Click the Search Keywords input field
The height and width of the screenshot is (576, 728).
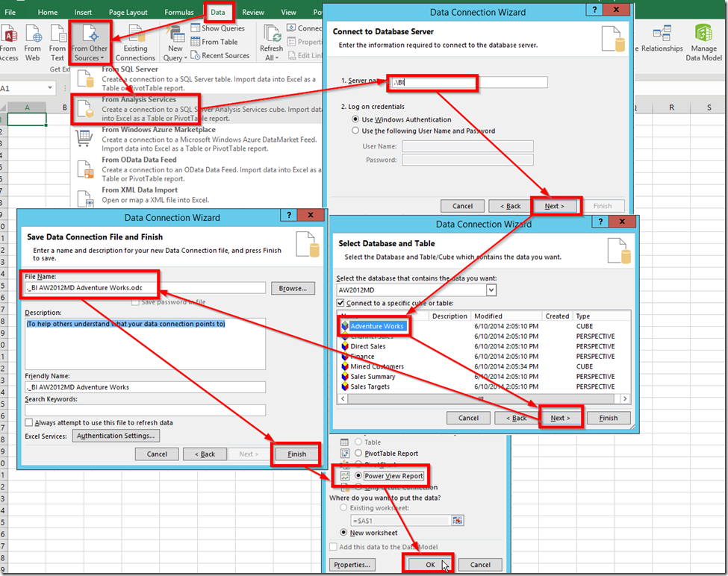pos(146,410)
